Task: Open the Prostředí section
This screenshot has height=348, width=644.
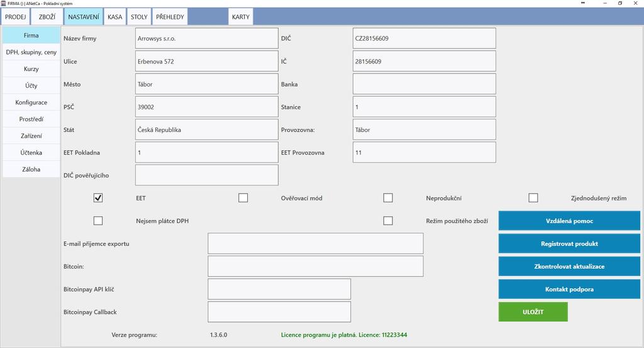Action: tap(31, 119)
